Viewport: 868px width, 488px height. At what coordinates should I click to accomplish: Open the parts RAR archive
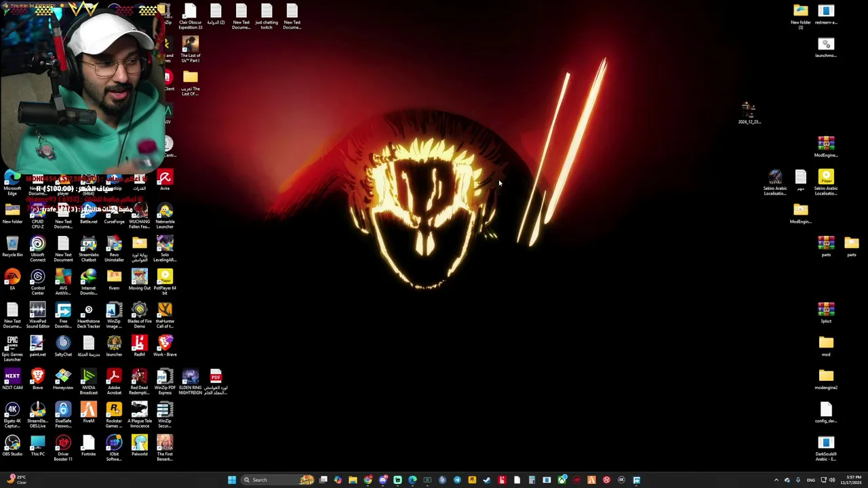click(x=826, y=247)
